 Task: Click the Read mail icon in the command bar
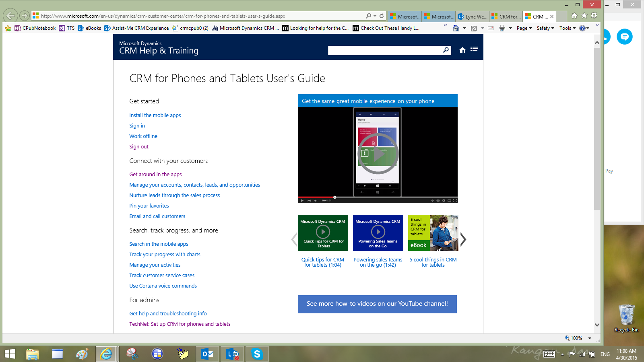click(x=491, y=28)
